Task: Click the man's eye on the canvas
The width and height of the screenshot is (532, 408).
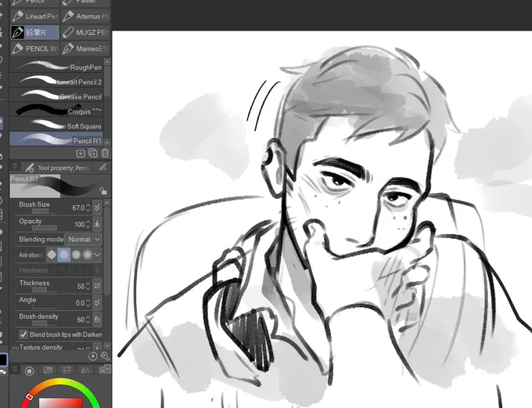Action: (x=336, y=180)
